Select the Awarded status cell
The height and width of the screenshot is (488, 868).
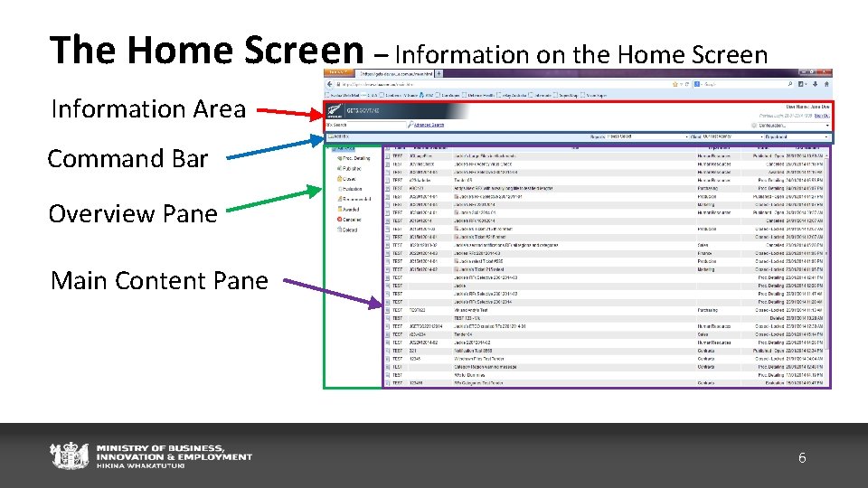[776, 172]
